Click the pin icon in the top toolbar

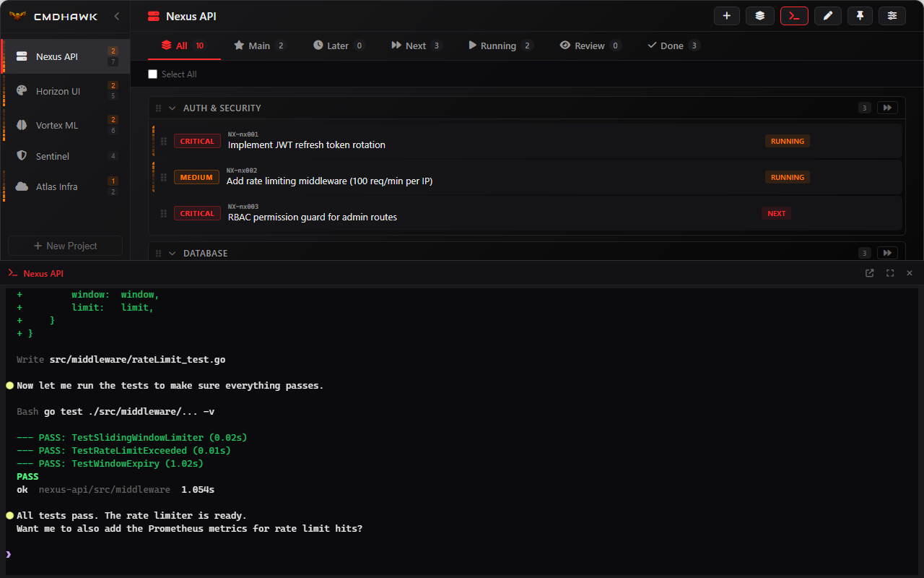pos(859,15)
